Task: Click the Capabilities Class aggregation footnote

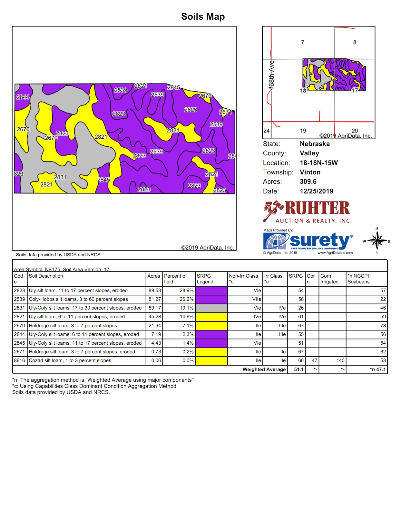Action: point(94,386)
